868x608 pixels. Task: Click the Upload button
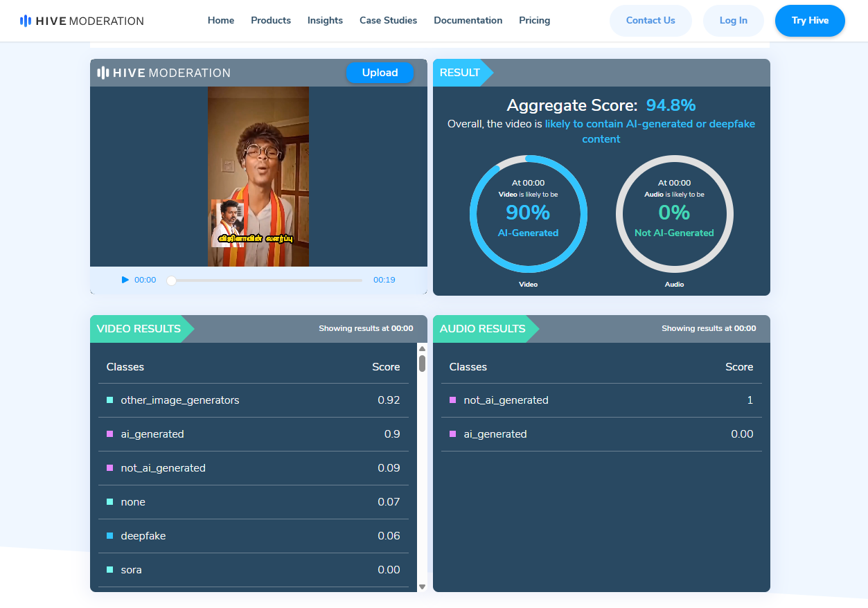(380, 73)
